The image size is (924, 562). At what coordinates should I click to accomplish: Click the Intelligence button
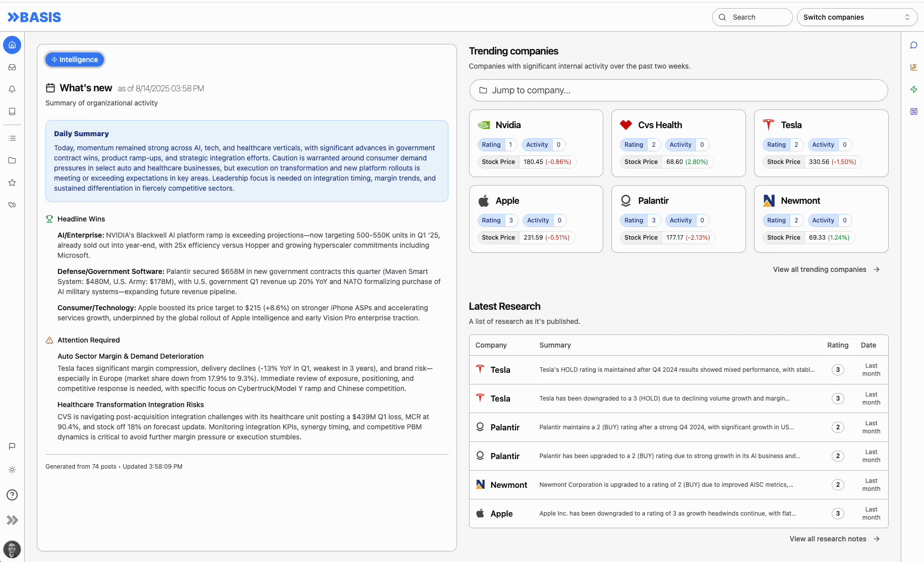75,60
